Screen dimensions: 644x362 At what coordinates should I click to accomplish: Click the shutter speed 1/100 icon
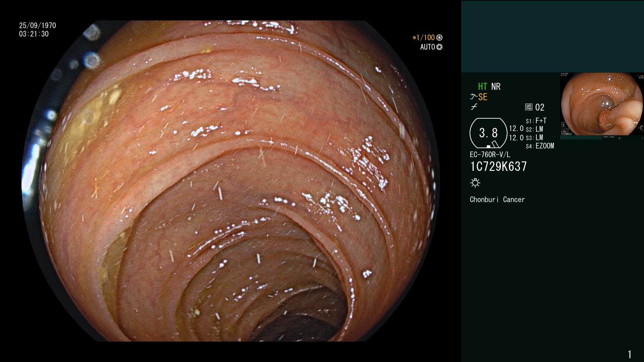click(439, 38)
